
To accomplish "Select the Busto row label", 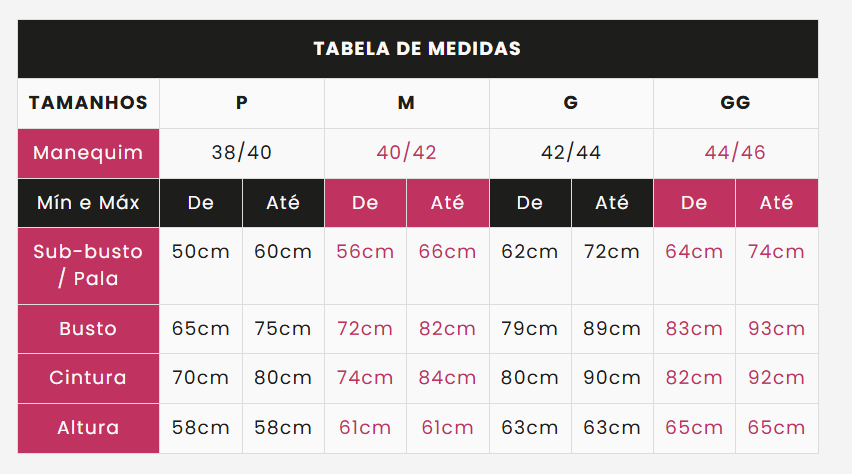I will pyautogui.click(x=89, y=329).
